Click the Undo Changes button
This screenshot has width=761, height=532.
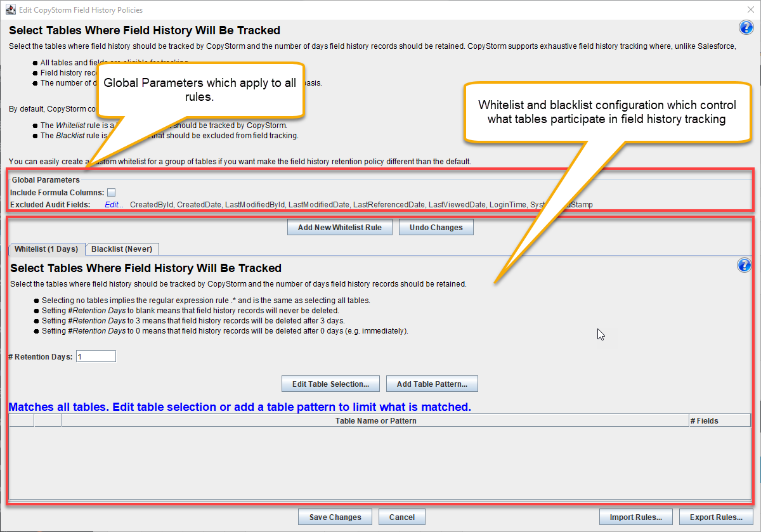click(436, 228)
